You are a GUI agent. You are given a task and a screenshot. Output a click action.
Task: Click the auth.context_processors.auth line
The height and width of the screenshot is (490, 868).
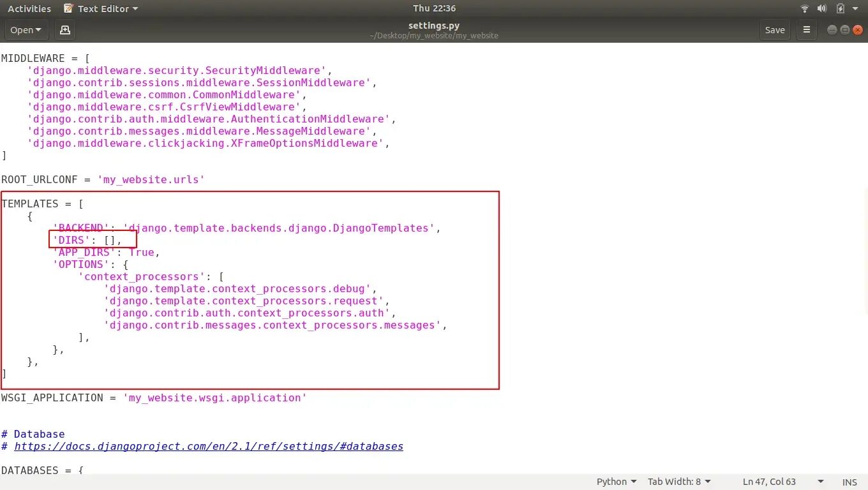250,313
